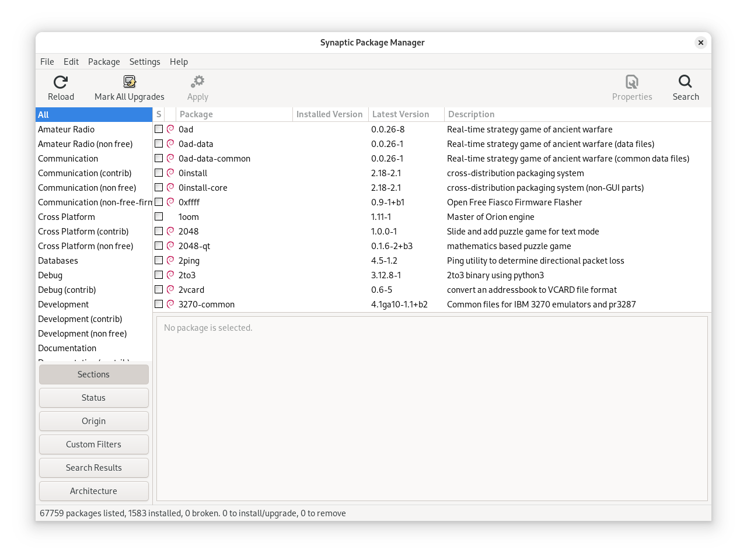This screenshot has height=560, width=747.
Task: Open the Settings menu
Action: point(145,62)
